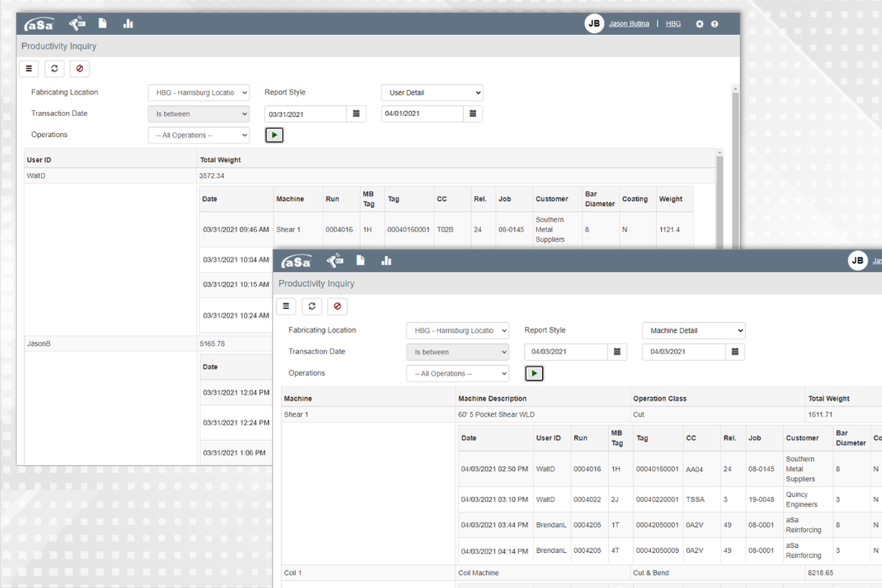Click the 00042050009 tag cell

658,551
